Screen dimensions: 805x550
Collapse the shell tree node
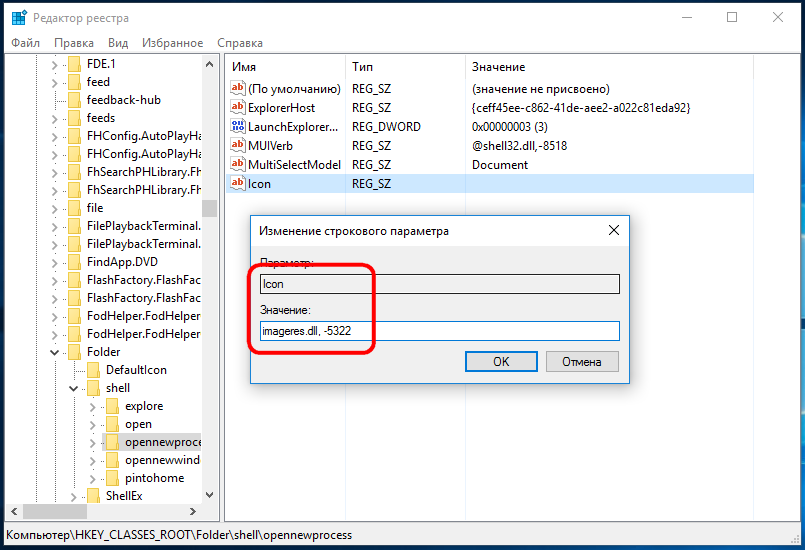[x=73, y=388]
